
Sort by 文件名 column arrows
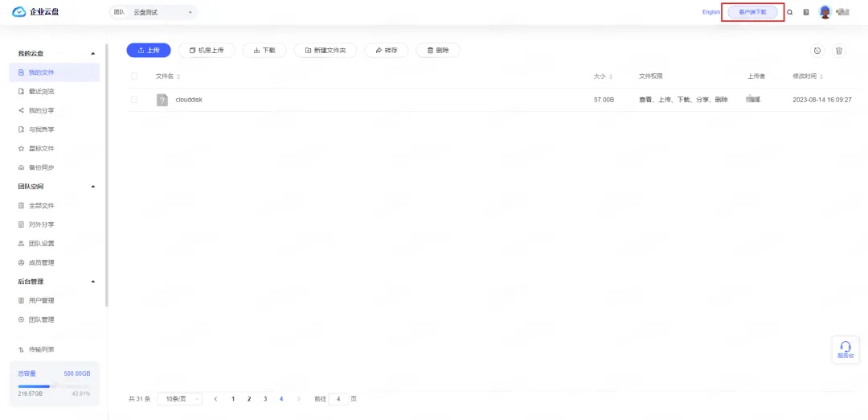click(178, 76)
